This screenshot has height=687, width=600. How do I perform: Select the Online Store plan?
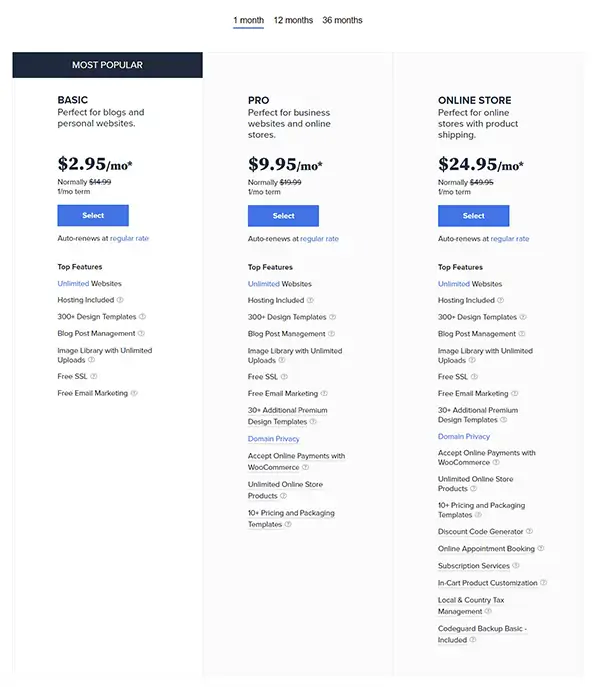pos(473,215)
